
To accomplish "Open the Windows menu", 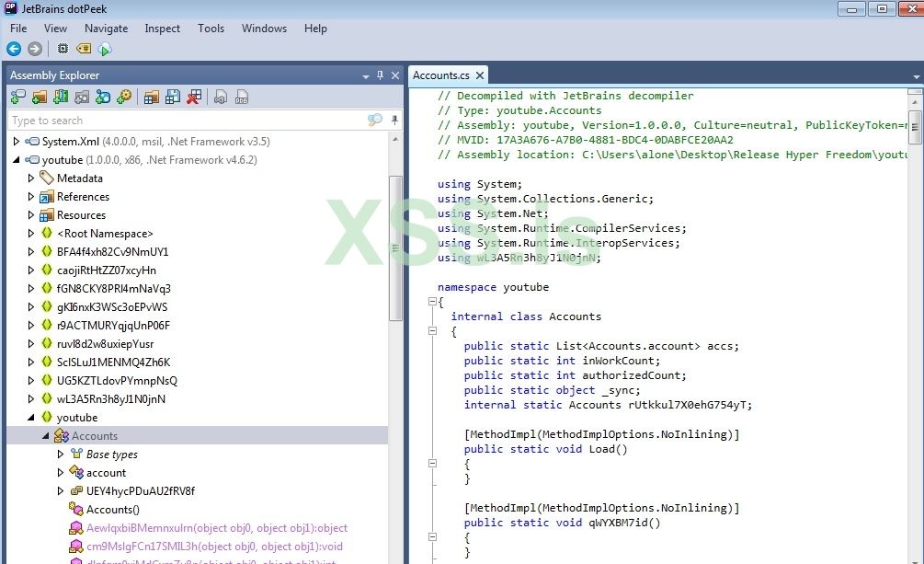I will 264,29.
